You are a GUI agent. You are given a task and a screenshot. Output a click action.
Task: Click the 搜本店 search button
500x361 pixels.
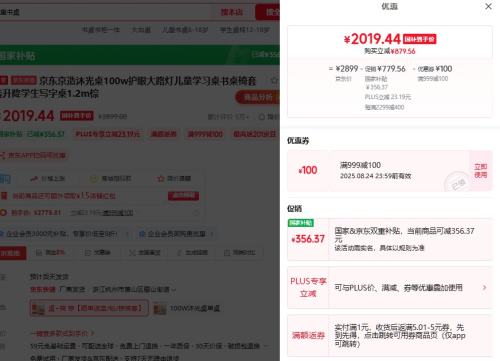(232, 12)
